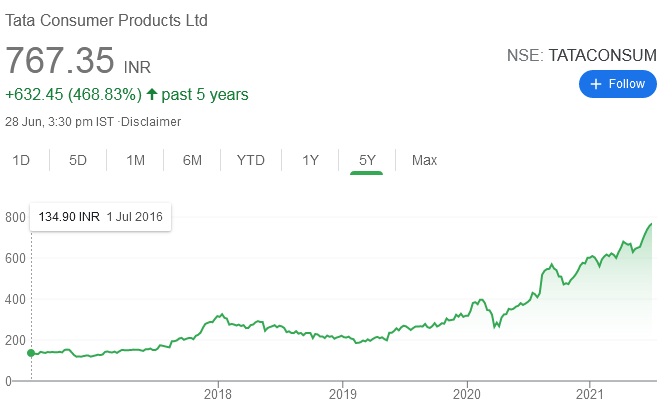Click the Tata Consumer Products Ltd title
The image size is (667, 408).
[108, 20]
